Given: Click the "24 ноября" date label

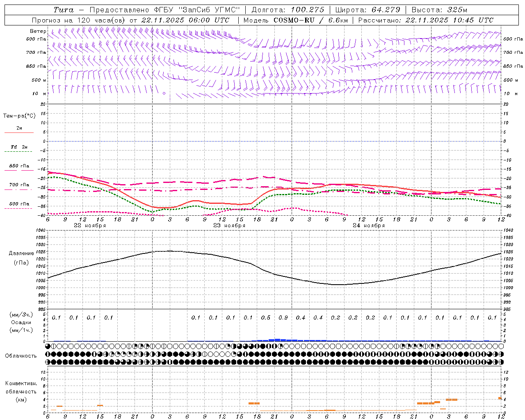Looking at the screenshot, I should [x=369, y=226].
